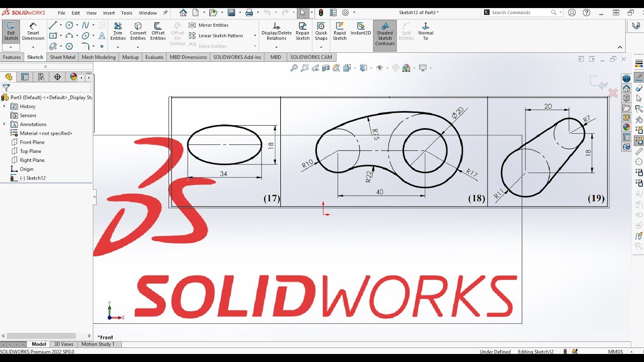This screenshot has height=362, width=644.
Task: Click the Print icon in quick access toolbar
Action: (250, 13)
